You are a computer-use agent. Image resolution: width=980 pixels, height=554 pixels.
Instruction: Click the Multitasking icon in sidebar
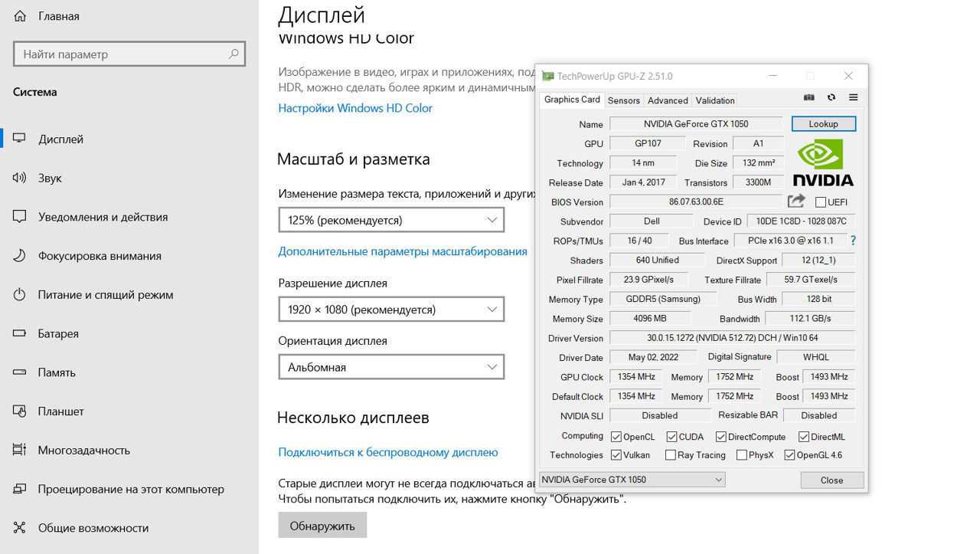point(20,451)
